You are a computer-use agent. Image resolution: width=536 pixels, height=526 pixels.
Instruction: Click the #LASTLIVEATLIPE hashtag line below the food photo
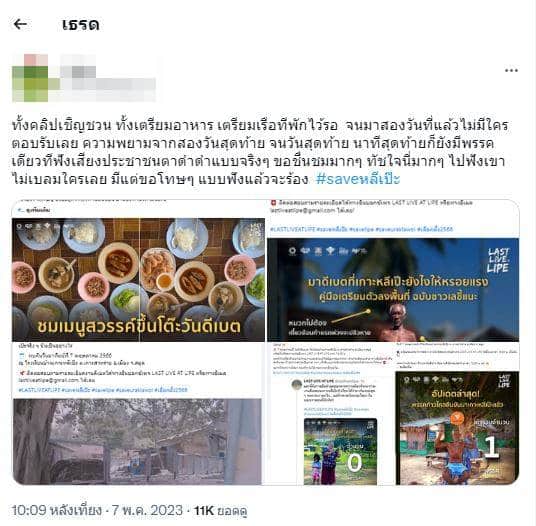click(103, 390)
